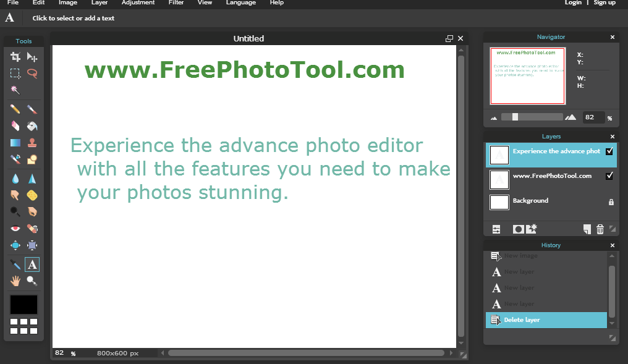Click the Sign up link
Screen dimensions: 628x364
(605, 3)
